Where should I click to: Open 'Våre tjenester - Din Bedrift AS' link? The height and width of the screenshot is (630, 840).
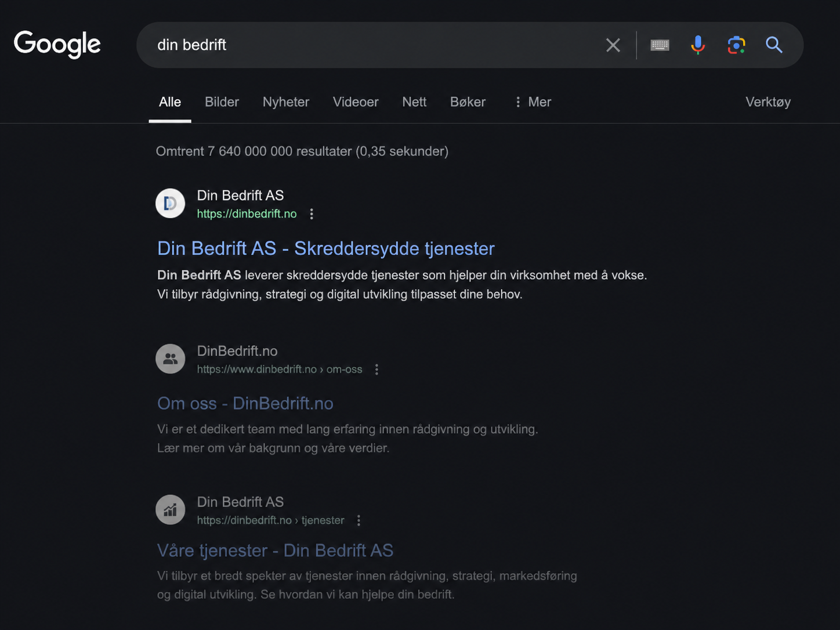(x=275, y=551)
